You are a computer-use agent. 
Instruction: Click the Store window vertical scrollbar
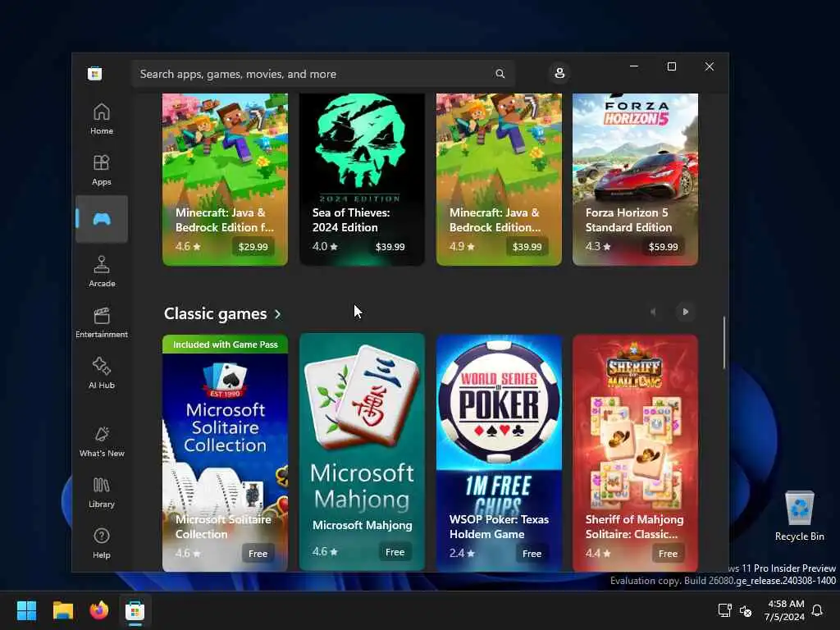(724, 342)
